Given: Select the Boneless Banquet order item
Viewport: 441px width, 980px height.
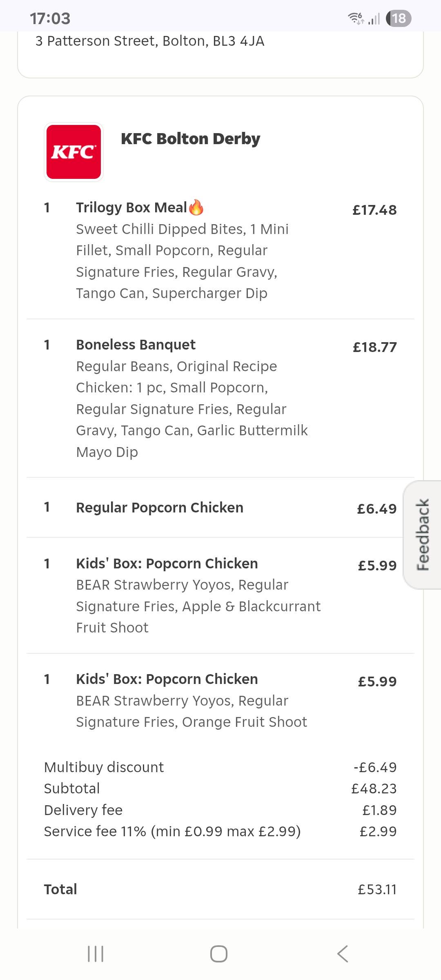Looking at the screenshot, I should 136,345.
